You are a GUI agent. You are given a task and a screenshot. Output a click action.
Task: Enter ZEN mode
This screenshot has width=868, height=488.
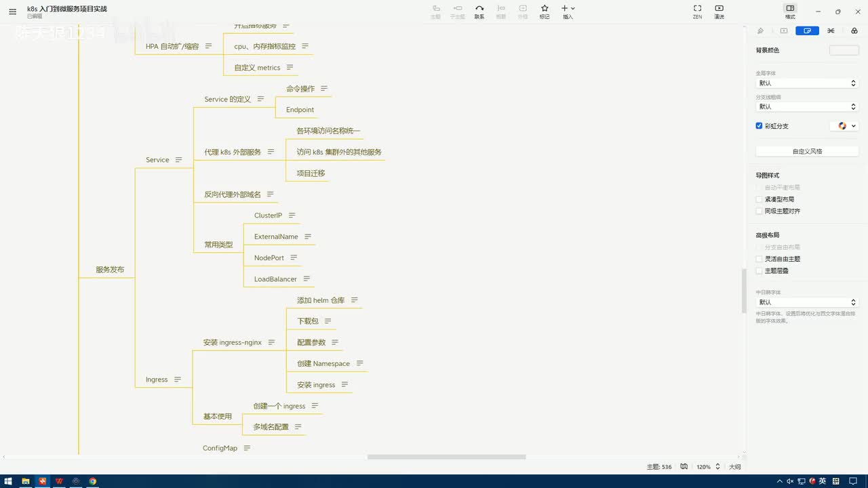(x=697, y=12)
